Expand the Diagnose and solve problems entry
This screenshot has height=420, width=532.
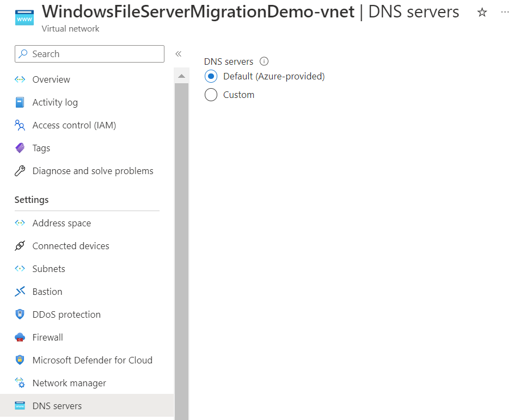tap(93, 171)
